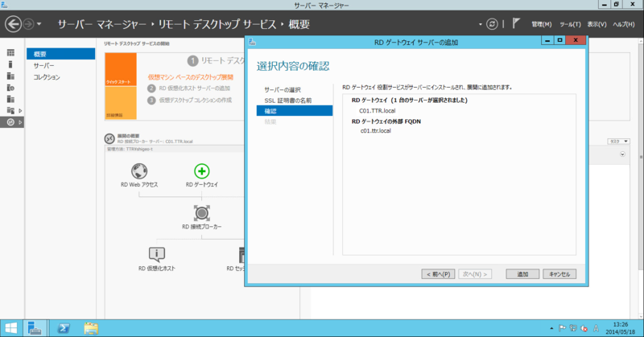644x337 pixels.
Task: Click the orange クイック スタート tile
Action: [121, 69]
